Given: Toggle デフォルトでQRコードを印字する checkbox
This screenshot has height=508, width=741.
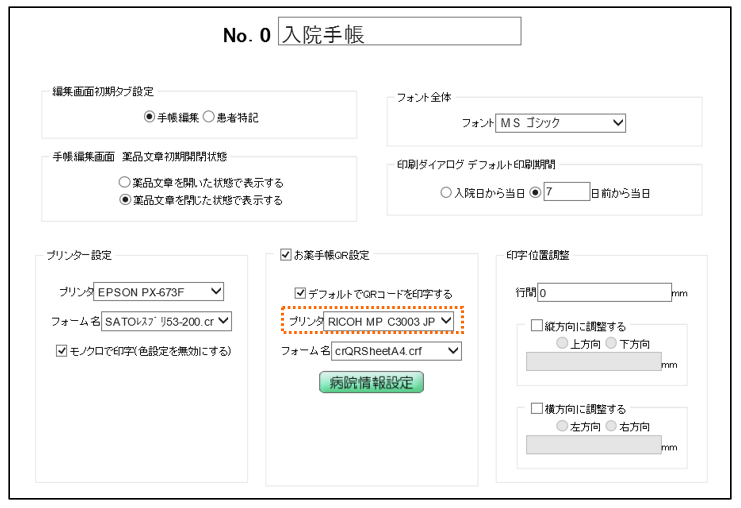Looking at the screenshot, I should [x=301, y=293].
